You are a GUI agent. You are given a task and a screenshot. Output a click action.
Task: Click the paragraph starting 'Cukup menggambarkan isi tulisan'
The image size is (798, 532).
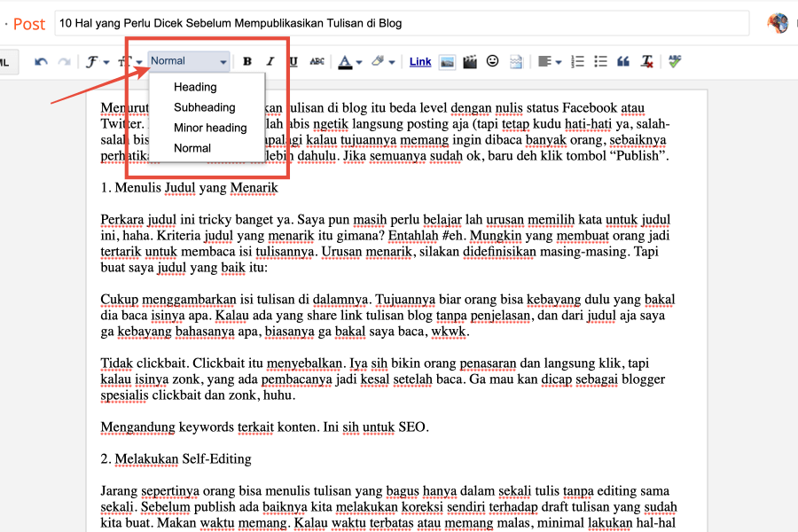[387, 316]
